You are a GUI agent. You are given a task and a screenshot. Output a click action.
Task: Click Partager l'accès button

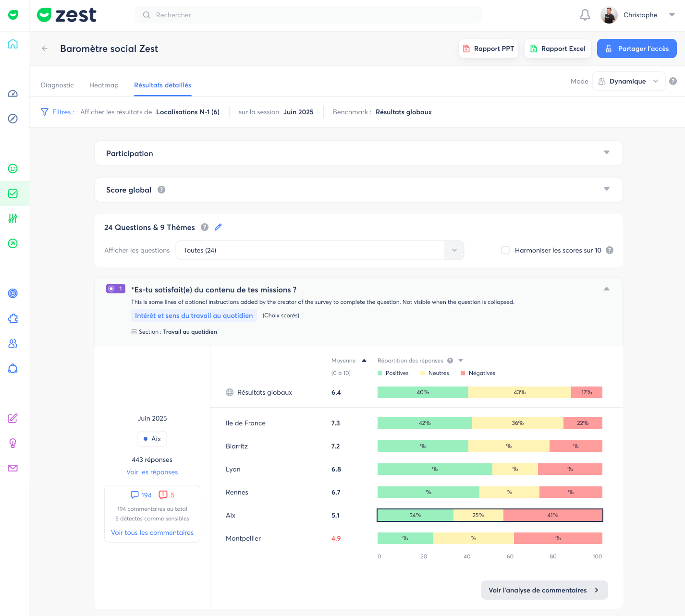coord(636,48)
